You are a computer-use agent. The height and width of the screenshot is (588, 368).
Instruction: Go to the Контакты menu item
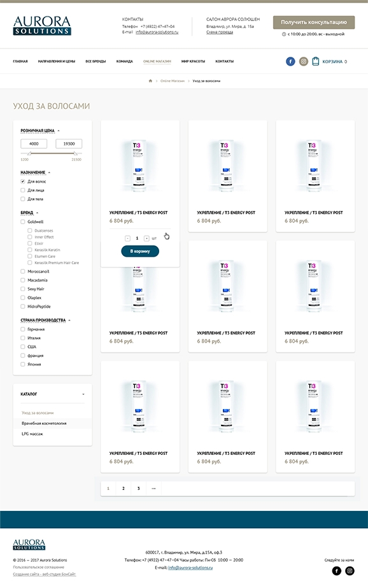pyautogui.click(x=225, y=61)
